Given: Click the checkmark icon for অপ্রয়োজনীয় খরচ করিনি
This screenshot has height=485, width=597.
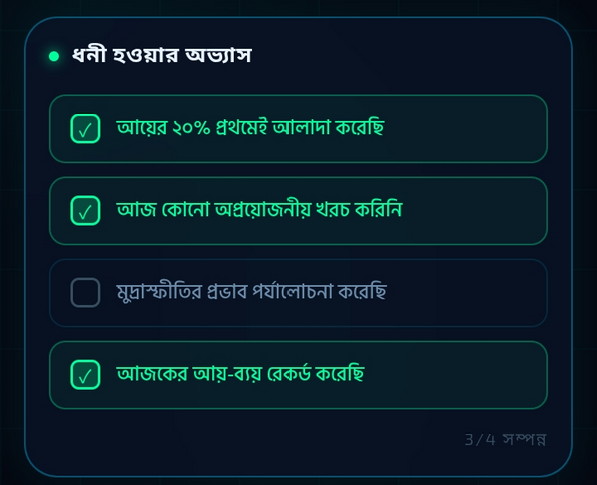Looking at the screenshot, I should click(x=85, y=211).
